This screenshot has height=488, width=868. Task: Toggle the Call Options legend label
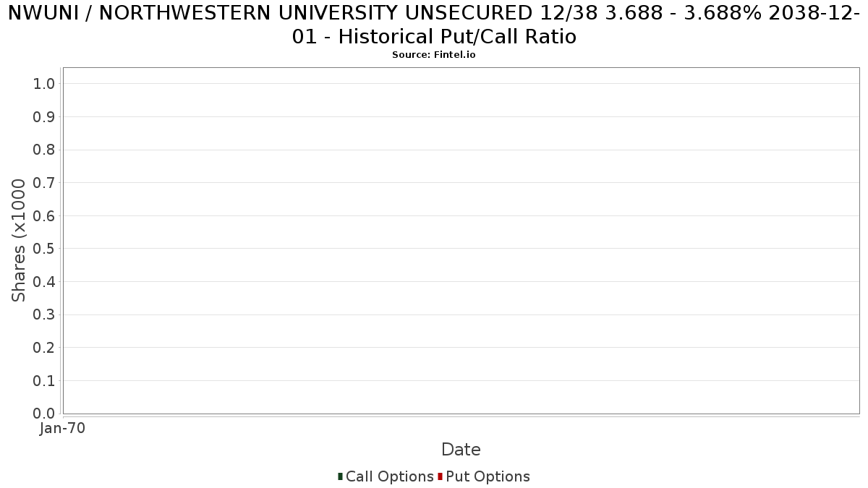[x=389, y=476]
